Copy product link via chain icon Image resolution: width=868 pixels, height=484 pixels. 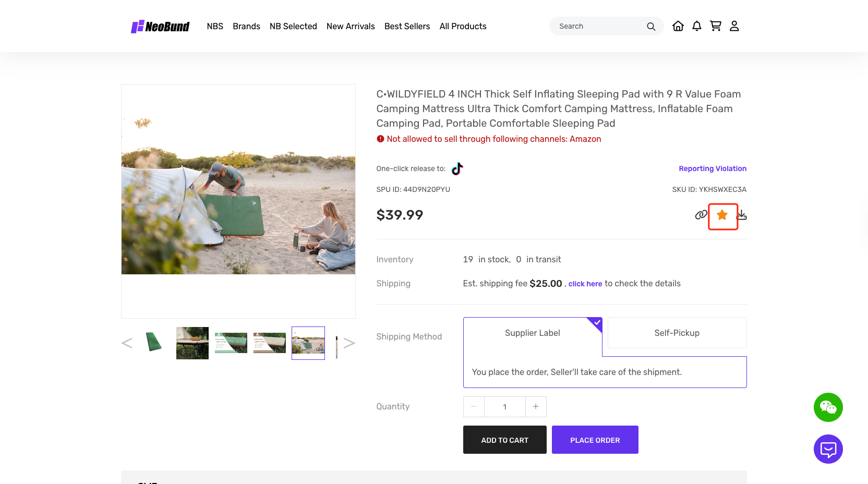pyautogui.click(x=701, y=215)
